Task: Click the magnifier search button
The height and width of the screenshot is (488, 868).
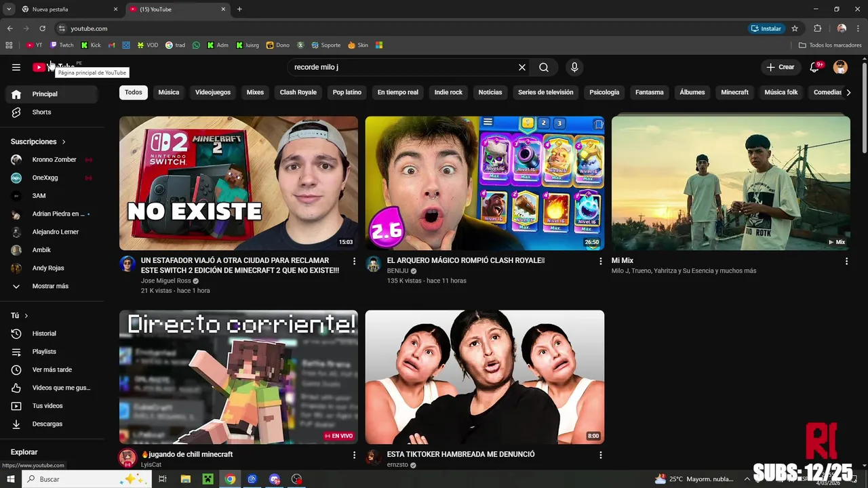Action: [x=544, y=67]
